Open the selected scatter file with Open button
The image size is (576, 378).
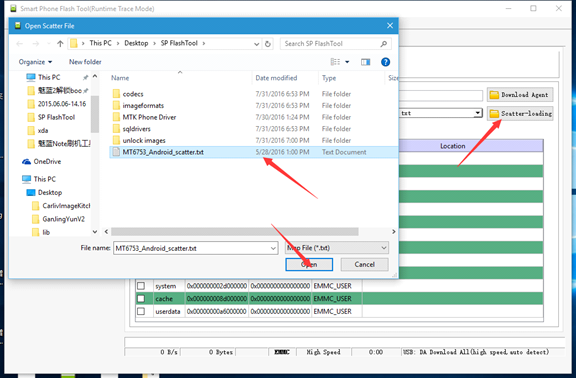(309, 264)
